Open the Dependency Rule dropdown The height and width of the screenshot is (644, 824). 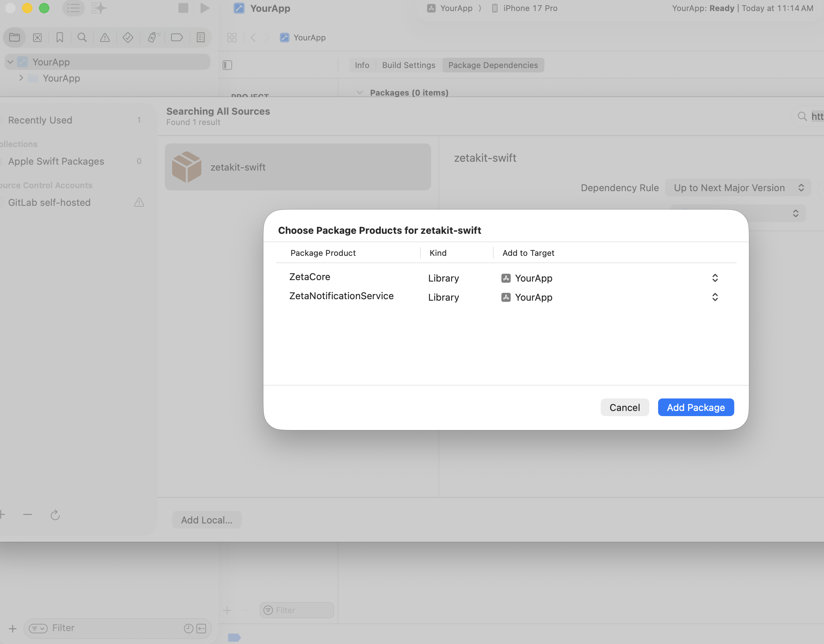(738, 187)
